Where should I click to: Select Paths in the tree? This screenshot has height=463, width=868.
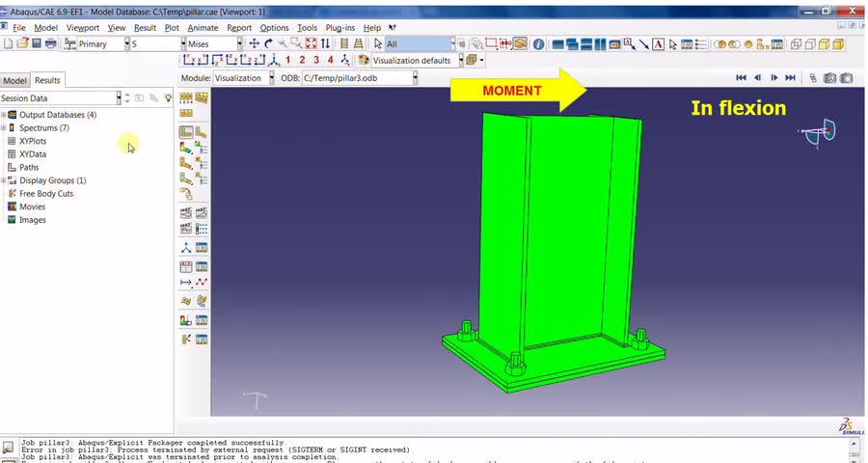click(29, 167)
